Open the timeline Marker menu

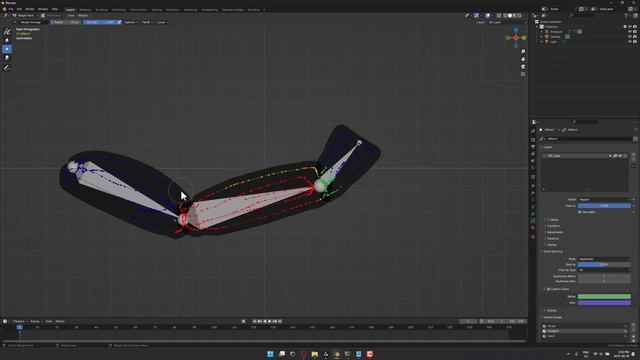[x=60, y=321]
